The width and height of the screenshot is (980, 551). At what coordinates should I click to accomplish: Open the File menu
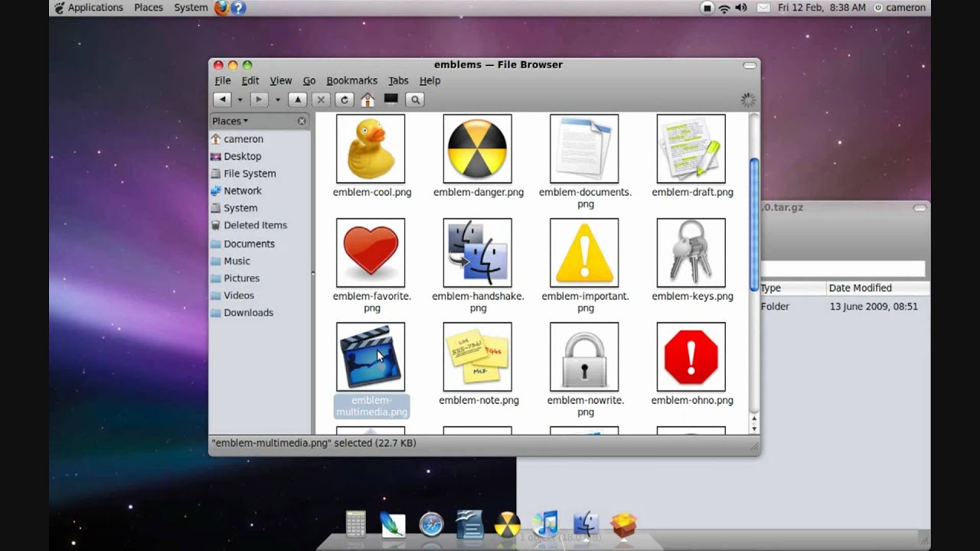point(223,80)
